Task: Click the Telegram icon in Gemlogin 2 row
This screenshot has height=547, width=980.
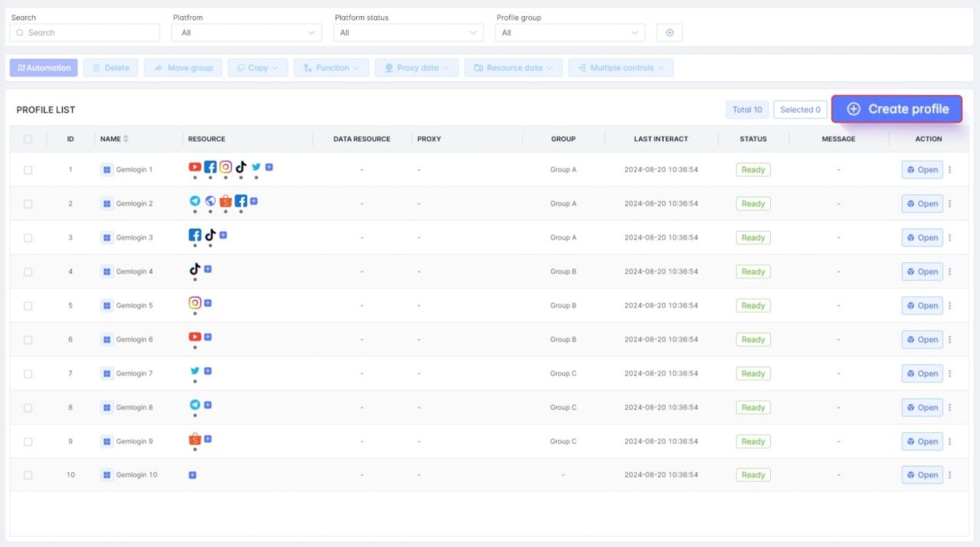Action: point(194,201)
